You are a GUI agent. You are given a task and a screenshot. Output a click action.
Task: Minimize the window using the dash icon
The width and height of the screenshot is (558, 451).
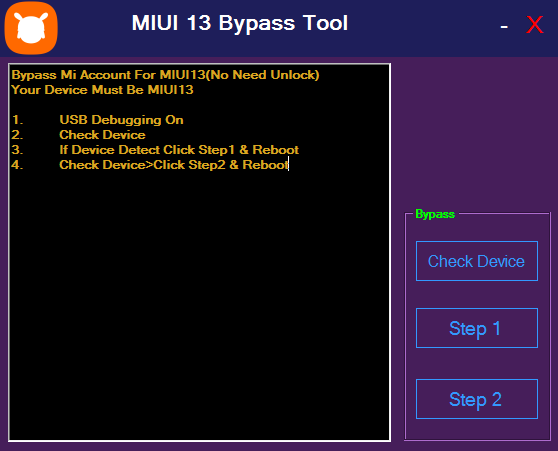[x=504, y=27]
